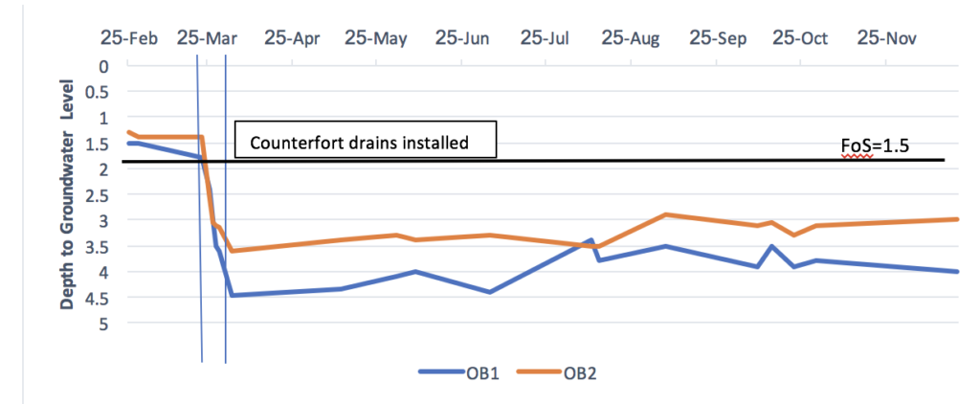
Task: Select the OB1 legend label
Action: pos(483,373)
